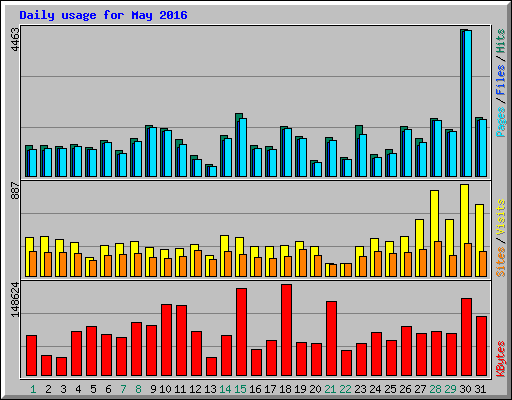Select green day 22 on the x-axis
Image resolution: width=512 pixels, height=400 pixels.
click(x=345, y=389)
